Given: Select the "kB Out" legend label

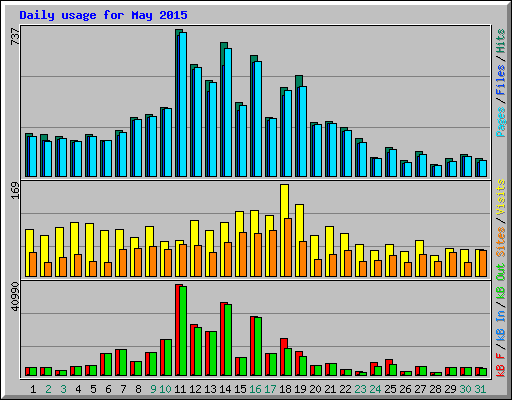Looking at the screenshot, I should tap(501, 281).
